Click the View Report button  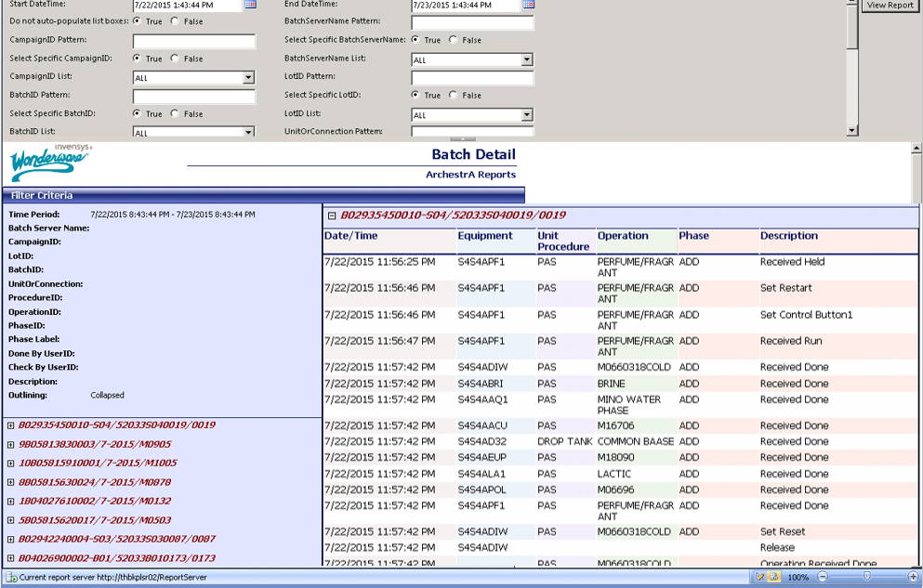890,5
